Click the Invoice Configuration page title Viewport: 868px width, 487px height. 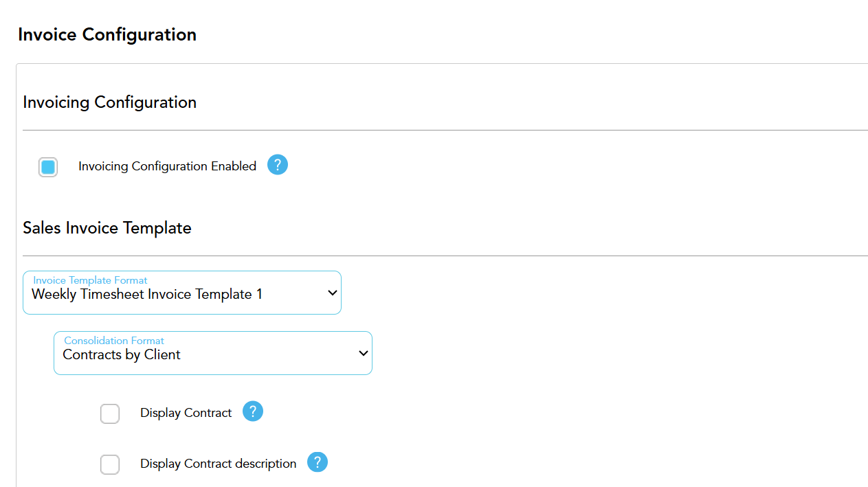point(107,34)
